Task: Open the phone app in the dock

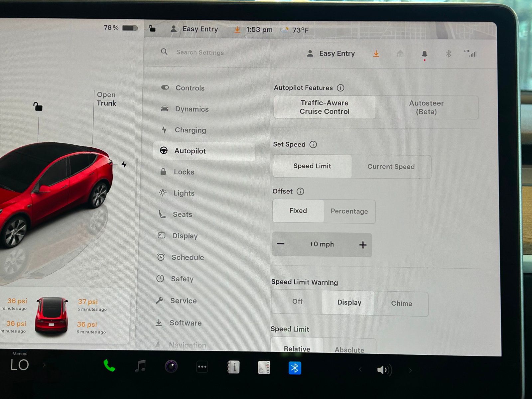Action: [x=109, y=366]
